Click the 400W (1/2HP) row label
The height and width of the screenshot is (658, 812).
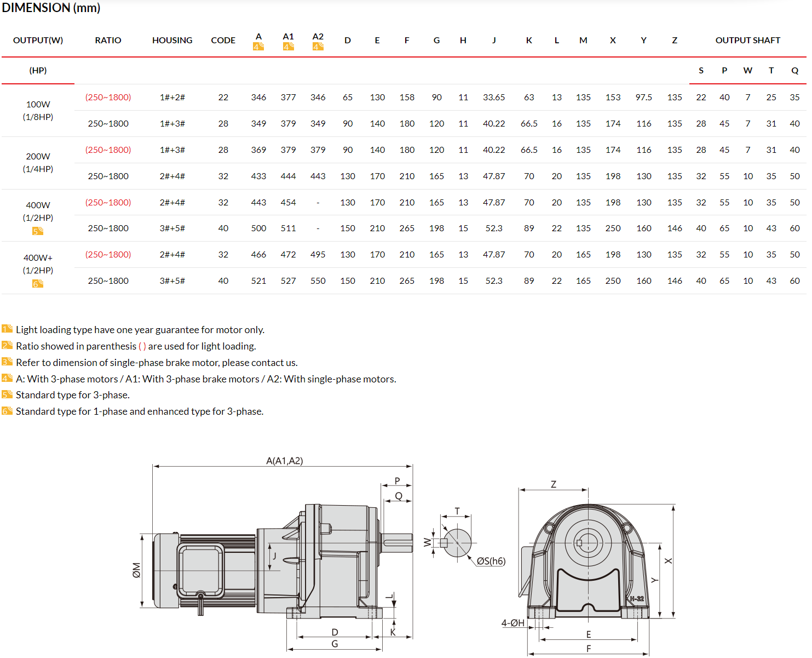pos(38,211)
